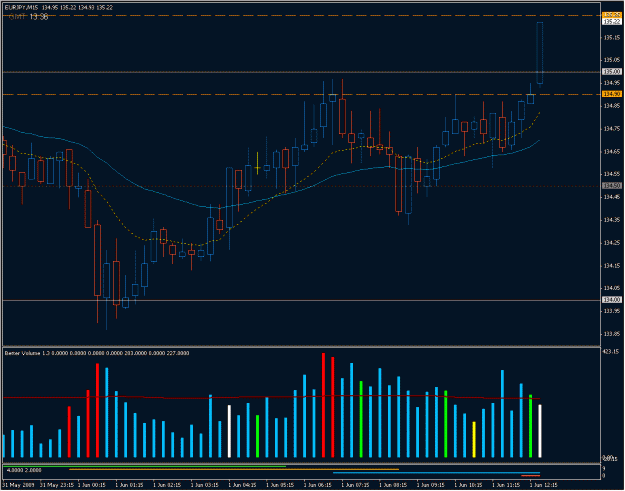Click the last white volume bar

540,431
